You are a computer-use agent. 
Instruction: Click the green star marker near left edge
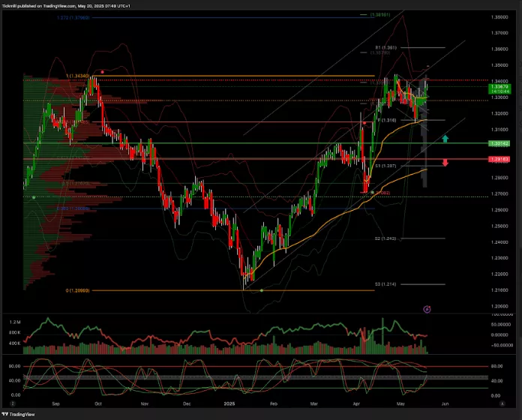33,197
